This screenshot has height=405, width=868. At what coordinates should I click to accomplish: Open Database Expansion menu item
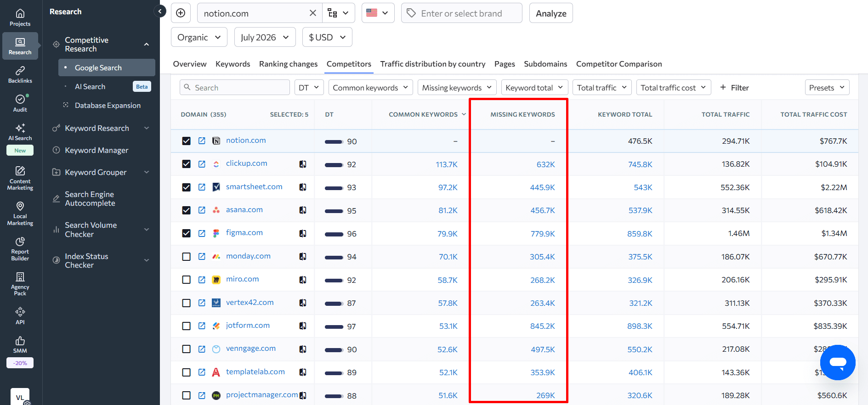coord(107,105)
